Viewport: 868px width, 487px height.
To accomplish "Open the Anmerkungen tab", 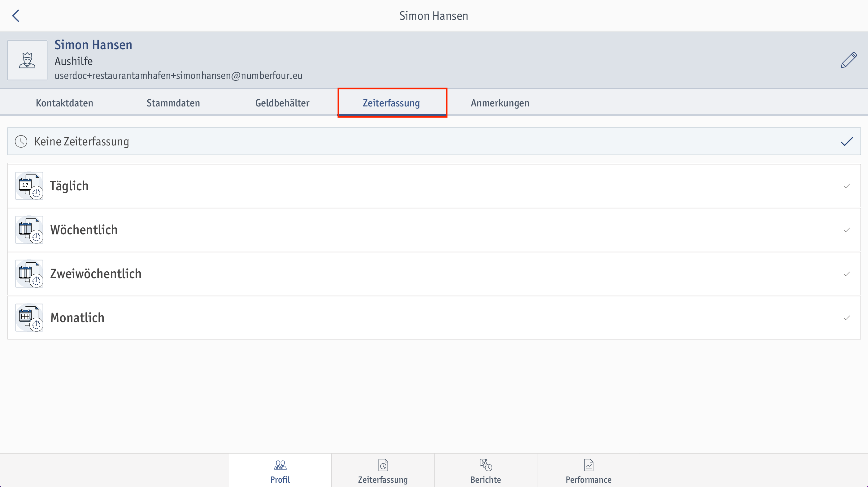I will click(x=500, y=103).
